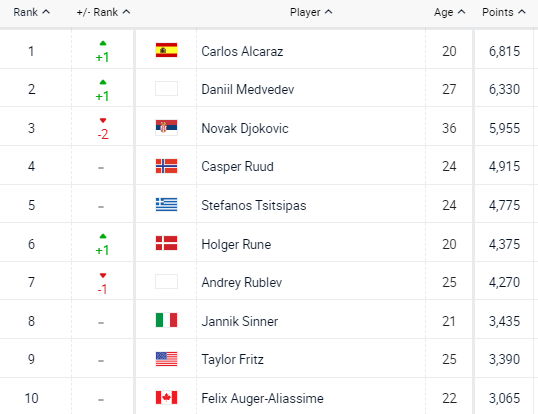
Task: Click the Norway flag beside Casper Ruud
Action: [x=166, y=166]
